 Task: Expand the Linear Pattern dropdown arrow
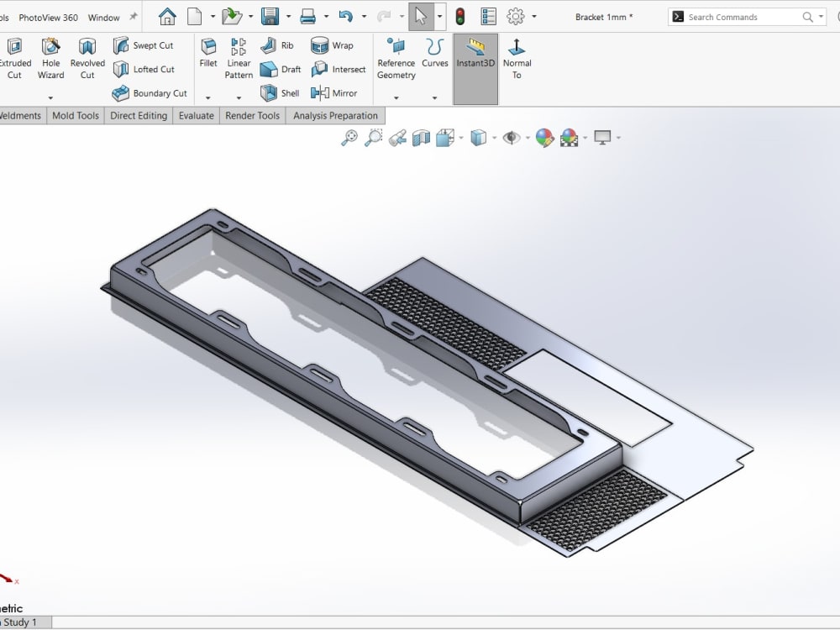click(239, 98)
